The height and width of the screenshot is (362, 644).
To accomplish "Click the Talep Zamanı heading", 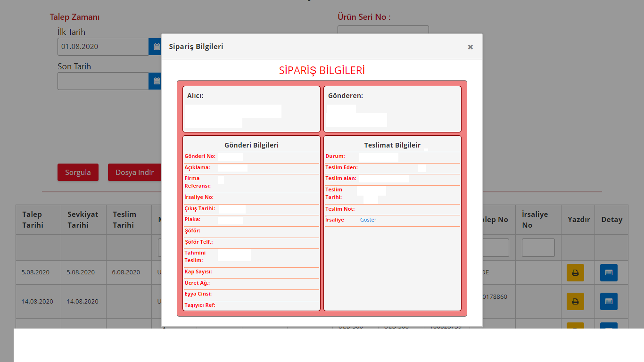I will point(74,17).
